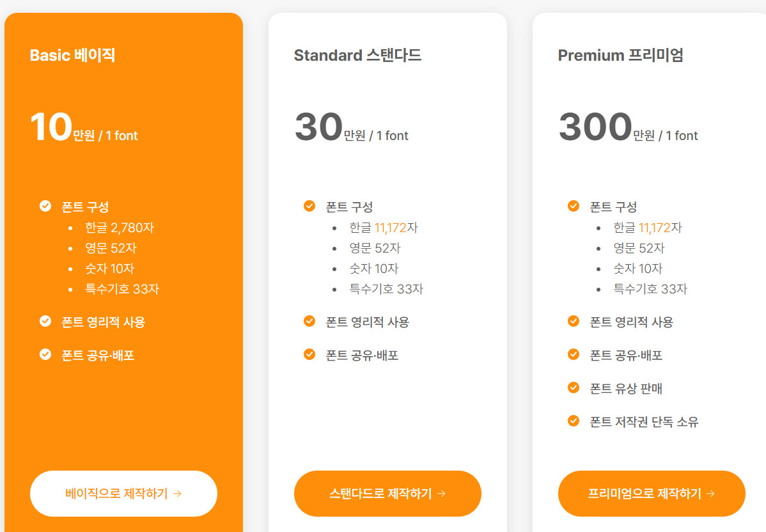Click the 한글 2,780자 item in Basic
This screenshot has width=766, height=532.
pos(120,228)
